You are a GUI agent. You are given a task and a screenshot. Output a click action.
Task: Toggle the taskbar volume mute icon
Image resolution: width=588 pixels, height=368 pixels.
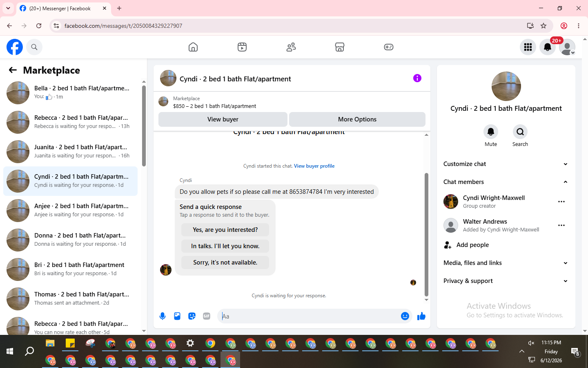click(x=531, y=343)
